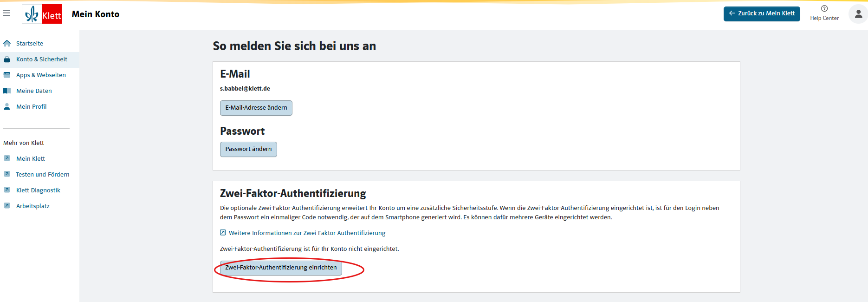Image resolution: width=868 pixels, height=302 pixels.
Task: Click the Konto & Sicherheit lock icon
Action: point(7,59)
